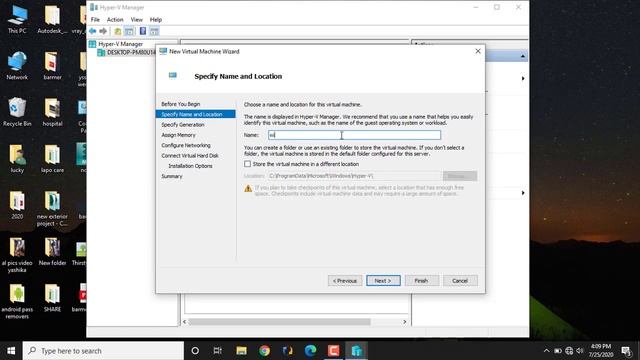Select This PC desktop icon

click(17, 20)
